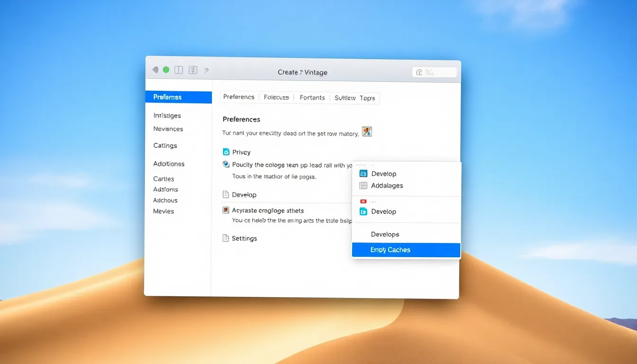The image size is (637, 364).
Task: Open the Fortants tab
Action: coord(312,98)
